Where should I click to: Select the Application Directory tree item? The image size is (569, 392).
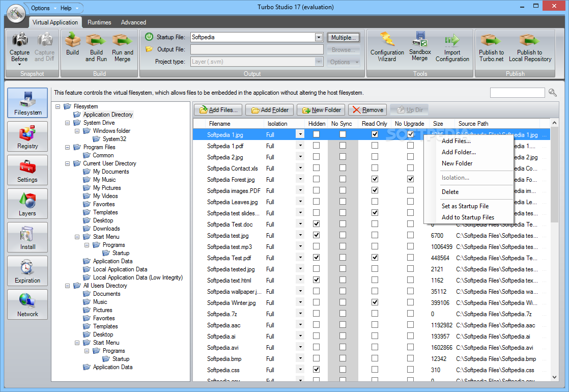tap(108, 115)
